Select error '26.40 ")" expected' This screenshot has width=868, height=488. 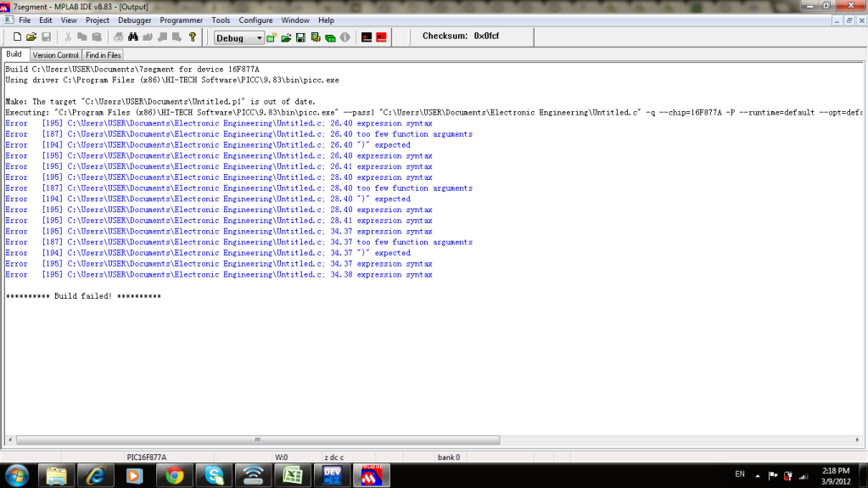pos(208,145)
